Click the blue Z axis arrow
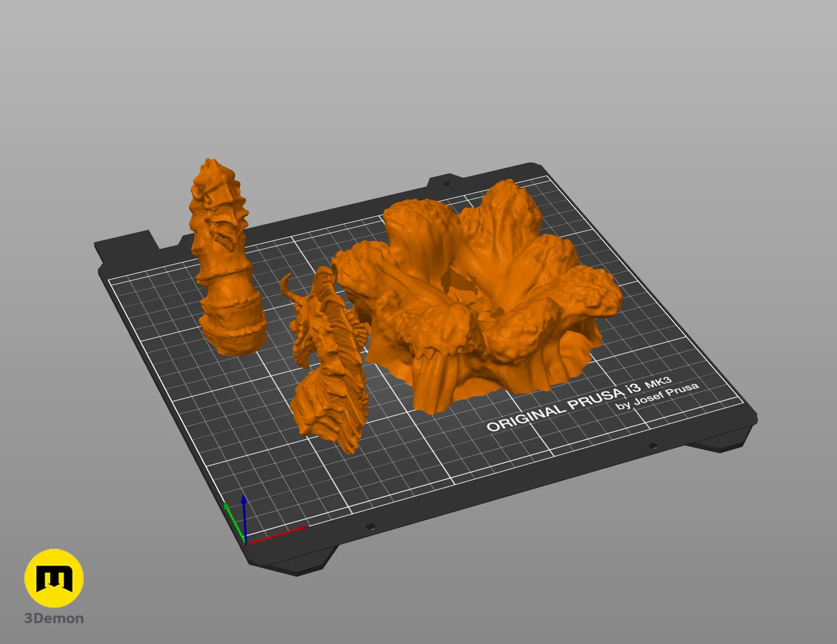 coord(244,518)
